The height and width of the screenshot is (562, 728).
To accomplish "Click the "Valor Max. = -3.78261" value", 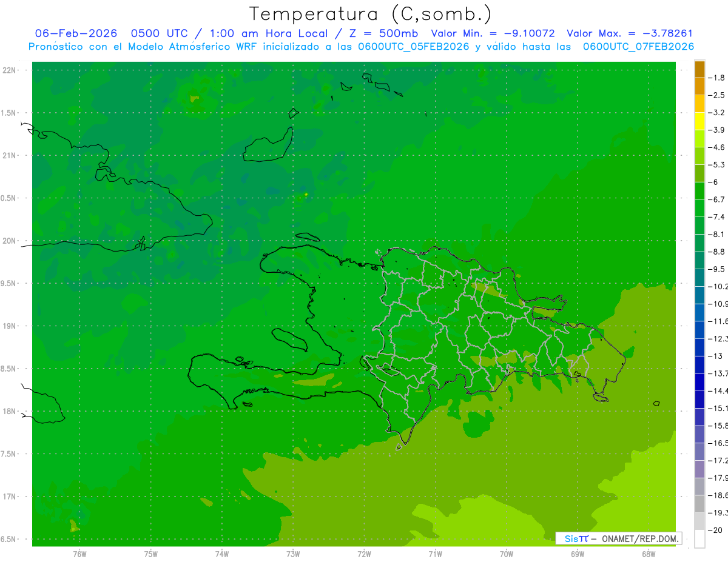I will click(x=629, y=33).
